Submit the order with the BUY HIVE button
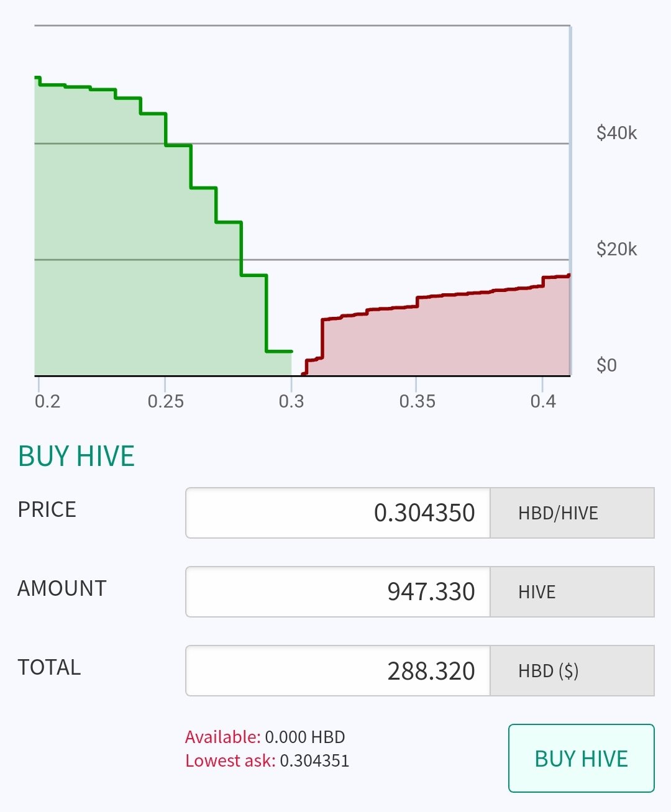This screenshot has height=812, width=671. pos(582,759)
